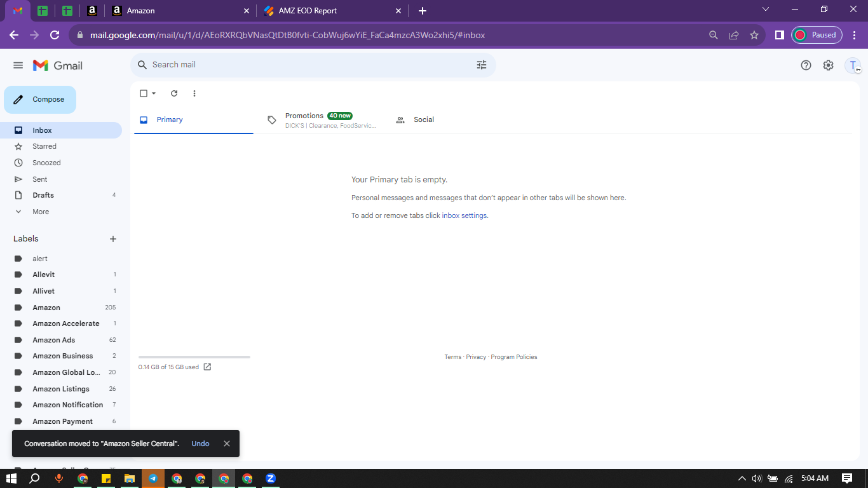Click the share page icon in address bar
Image resolution: width=868 pixels, height=488 pixels.
(x=734, y=35)
